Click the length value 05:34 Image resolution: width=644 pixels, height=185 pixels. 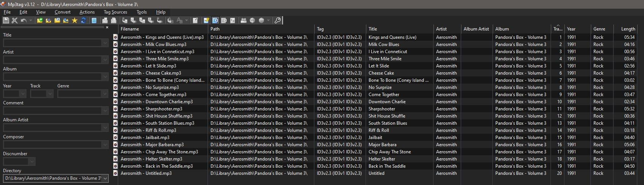pyautogui.click(x=629, y=37)
